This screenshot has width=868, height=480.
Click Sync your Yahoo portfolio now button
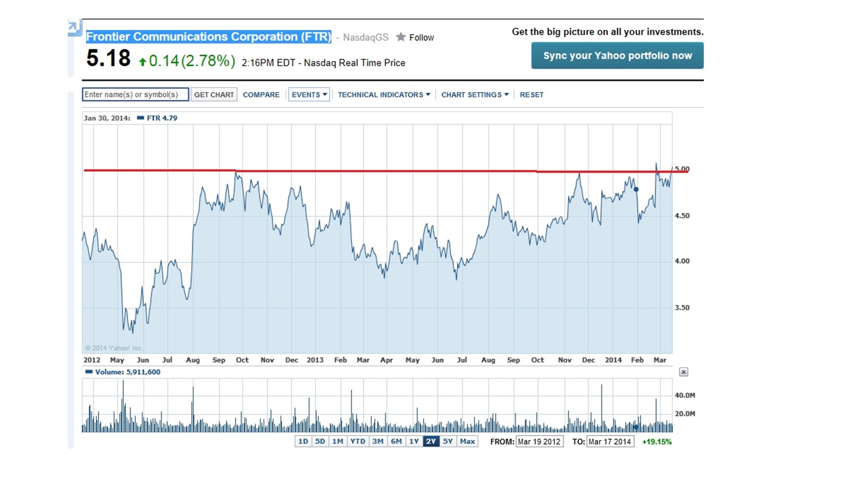point(617,56)
